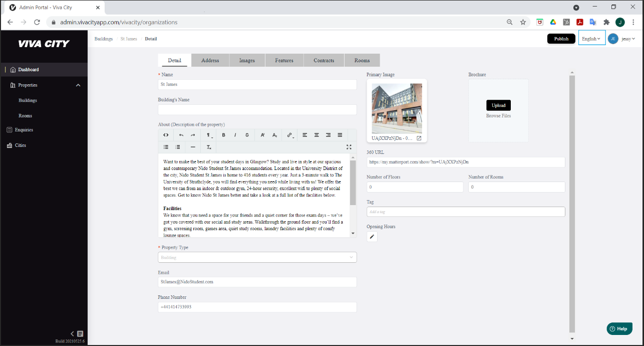Open the Opening Hours edit pencil
The width and height of the screenshot is (644, 346).
click(x=372, y=237)
